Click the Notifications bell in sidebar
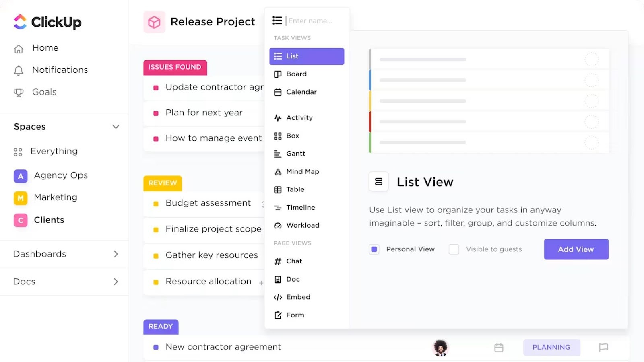This screenshot has width=644, height=362. coord(60,70)
